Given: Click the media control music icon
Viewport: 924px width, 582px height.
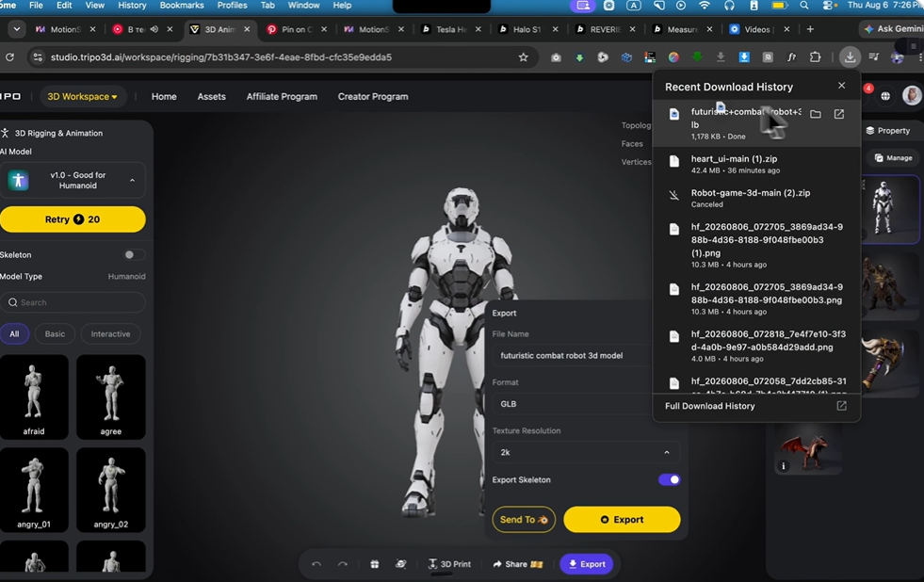Looking at the screenshot, I should tap(874, 57).
